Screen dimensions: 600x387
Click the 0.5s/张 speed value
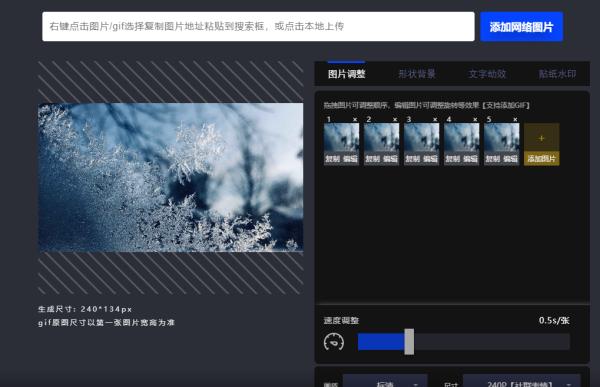click(x=554, y=320)
